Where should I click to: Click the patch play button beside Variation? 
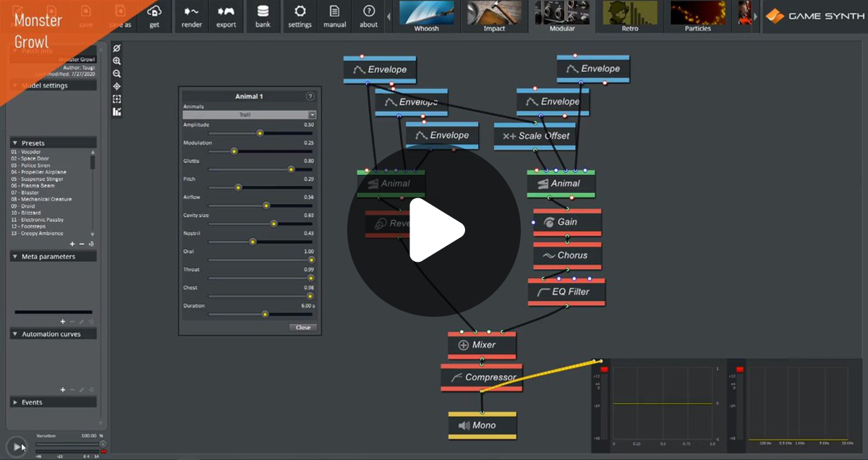[17, 447]
